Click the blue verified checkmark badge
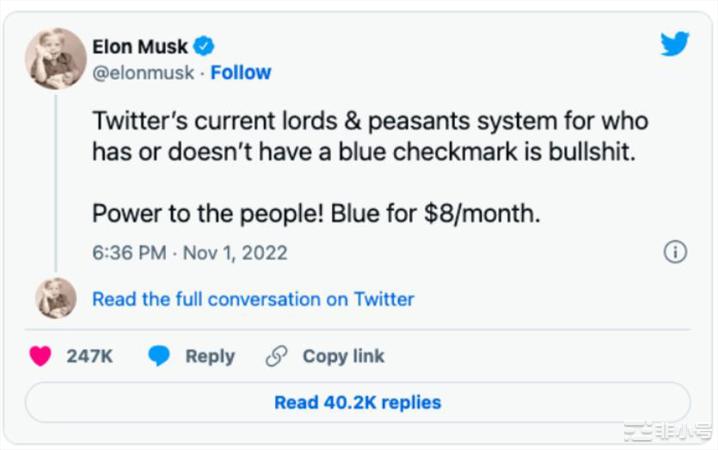This screenshot has width=718, height=450. pos(204,46)
